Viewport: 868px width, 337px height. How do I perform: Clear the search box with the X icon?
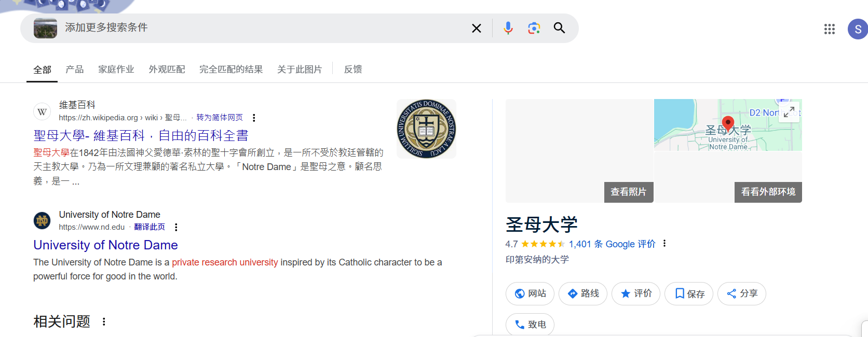tap(476, 28)
